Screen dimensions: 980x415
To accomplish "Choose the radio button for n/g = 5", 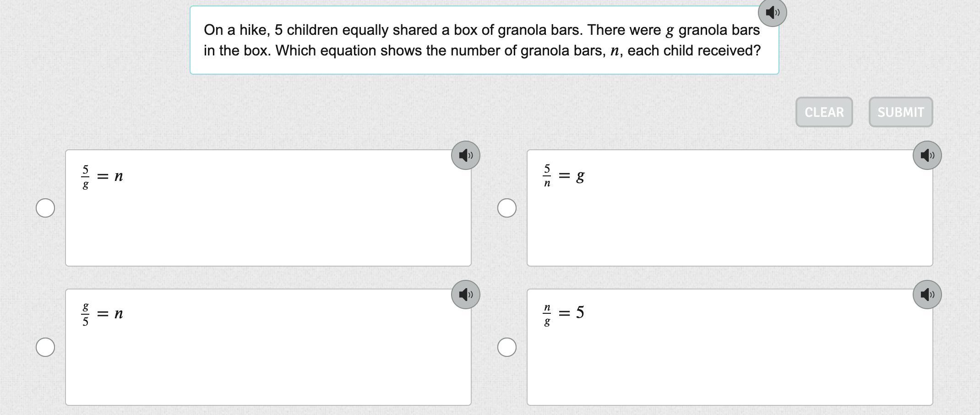I will tap(507, 347).
